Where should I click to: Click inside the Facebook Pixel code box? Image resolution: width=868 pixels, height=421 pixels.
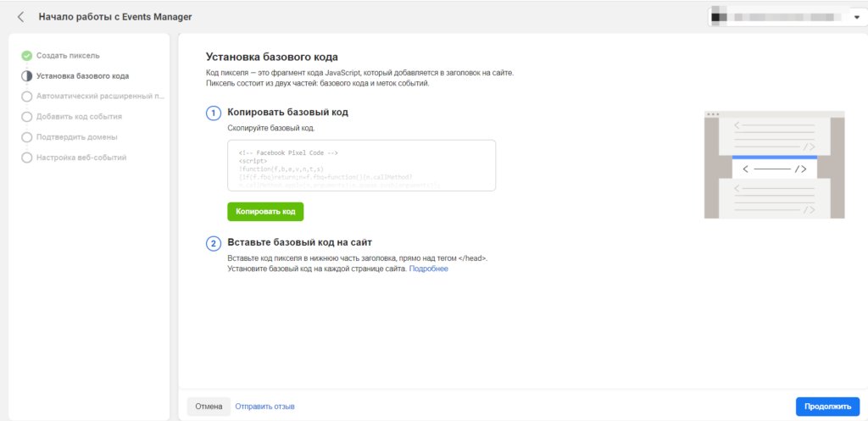tap(361, 165)
